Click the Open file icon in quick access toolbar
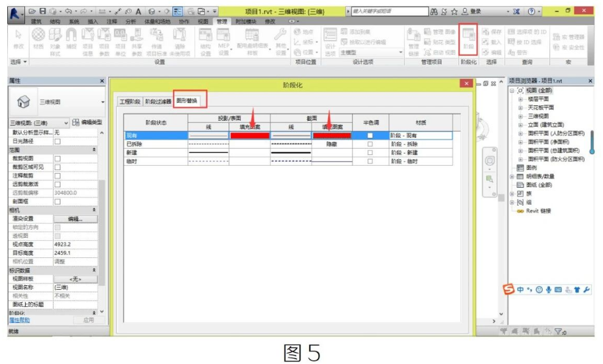 pos(32,12)
